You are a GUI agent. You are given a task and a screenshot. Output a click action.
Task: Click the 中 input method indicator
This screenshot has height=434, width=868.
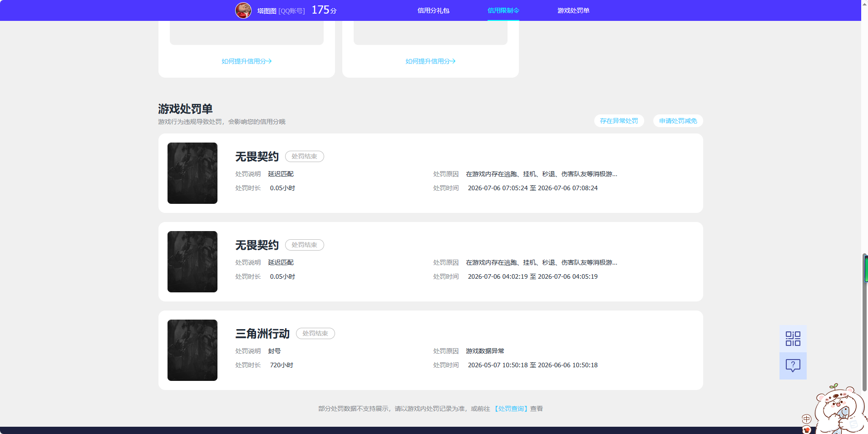coord(806,419)
